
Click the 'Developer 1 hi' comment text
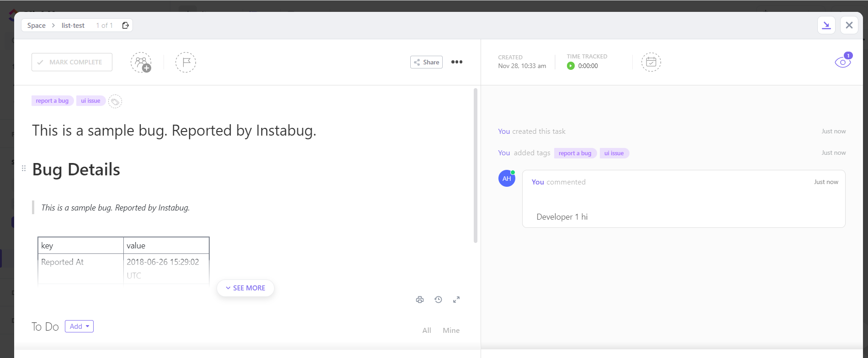click(562, 217)
